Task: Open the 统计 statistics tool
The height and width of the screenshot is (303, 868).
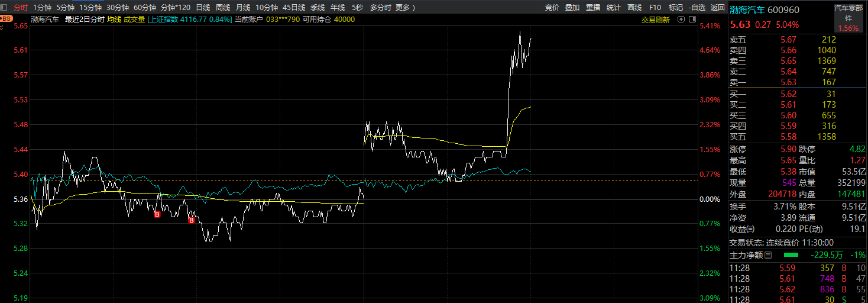Action: 614,8
